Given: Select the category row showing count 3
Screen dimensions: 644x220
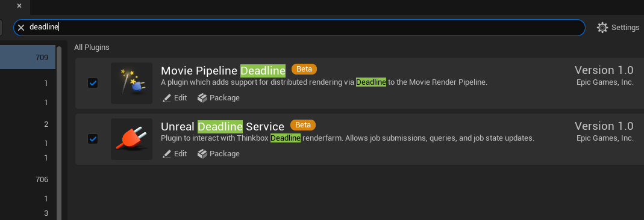Looking at the screenshot, I should pyautogui.click(x=28, y=213).
